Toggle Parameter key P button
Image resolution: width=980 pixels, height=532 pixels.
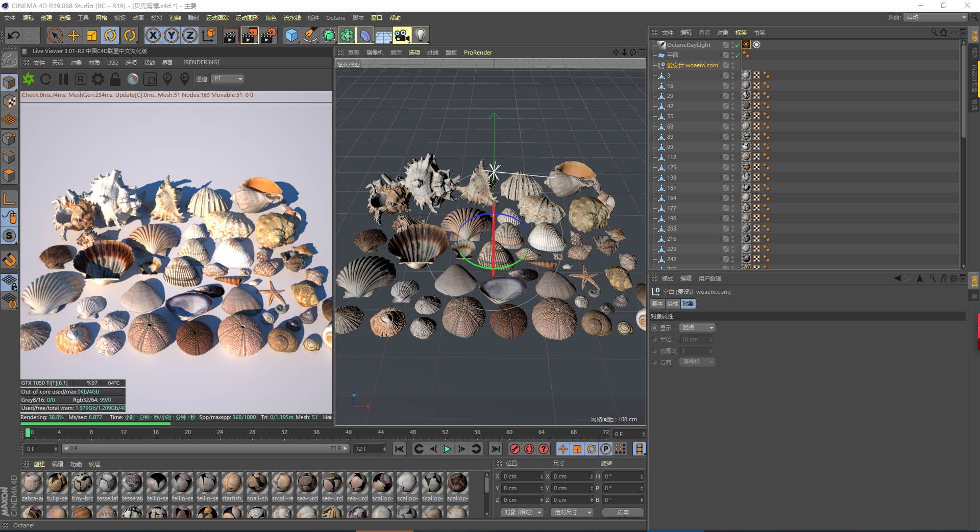coord(606,449)
